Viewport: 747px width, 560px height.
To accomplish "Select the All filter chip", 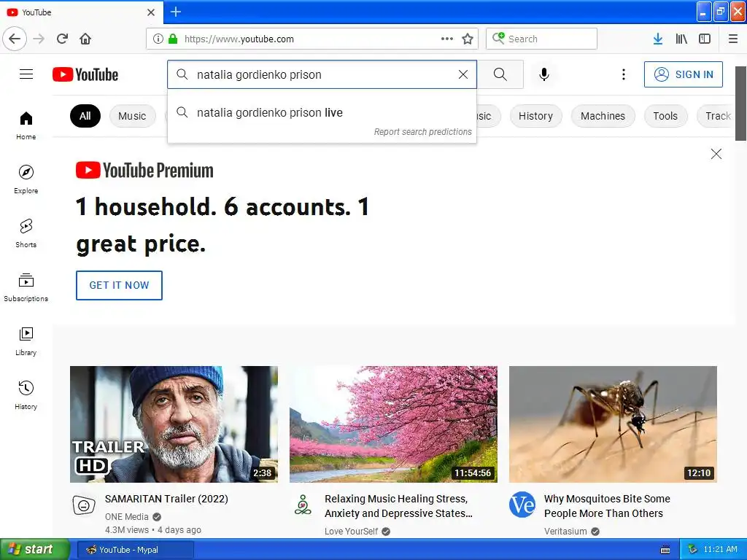I will 85,116.
